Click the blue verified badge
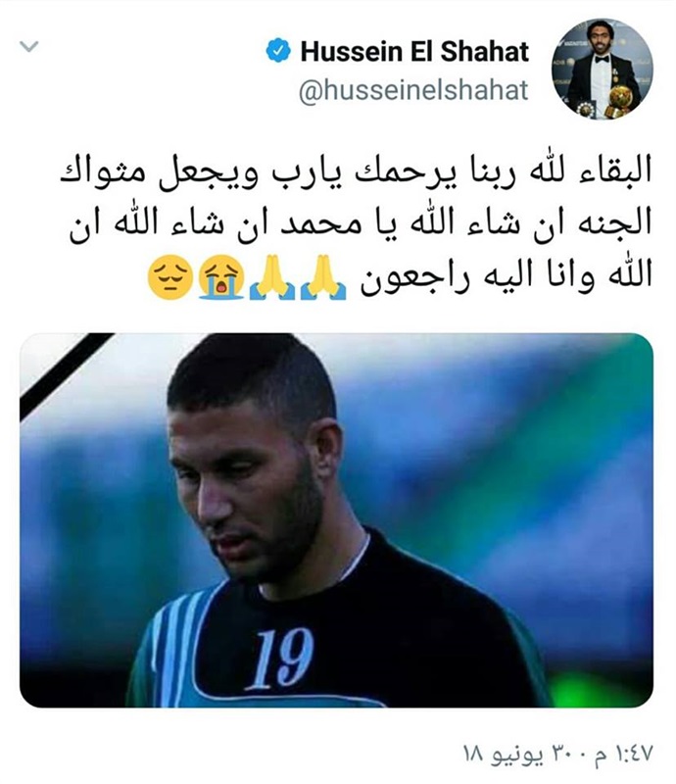 point(278,51)
